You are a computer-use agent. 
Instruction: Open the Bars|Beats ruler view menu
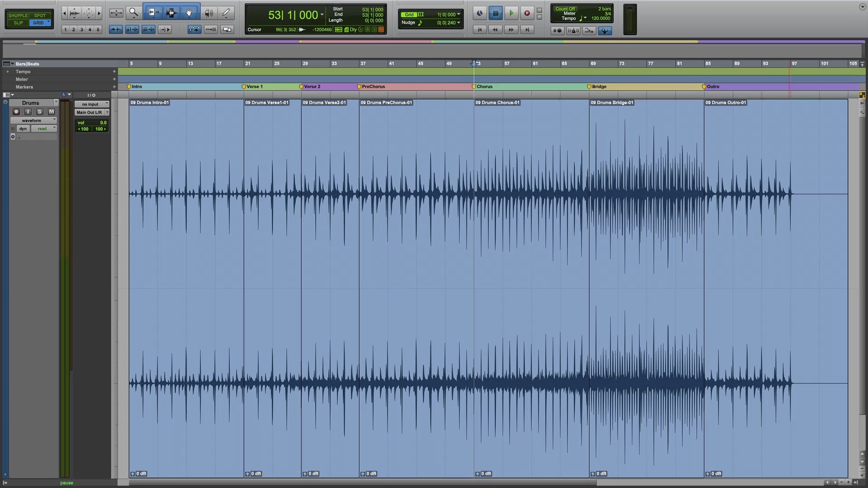(8, 64)
